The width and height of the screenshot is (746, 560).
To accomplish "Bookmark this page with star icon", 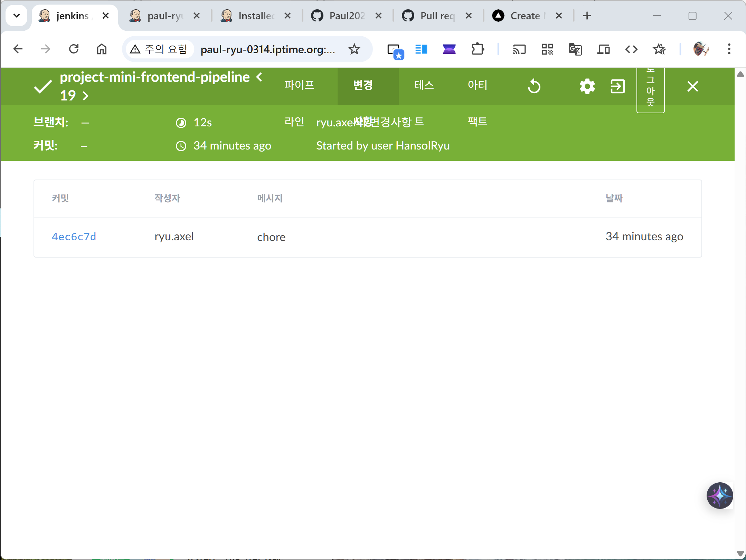I will 354,49.
